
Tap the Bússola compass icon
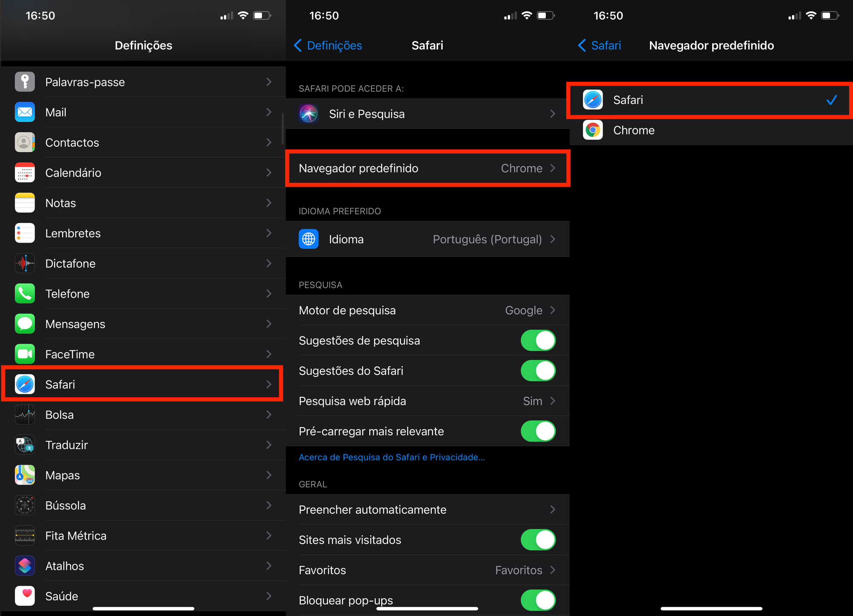(25, 506)
